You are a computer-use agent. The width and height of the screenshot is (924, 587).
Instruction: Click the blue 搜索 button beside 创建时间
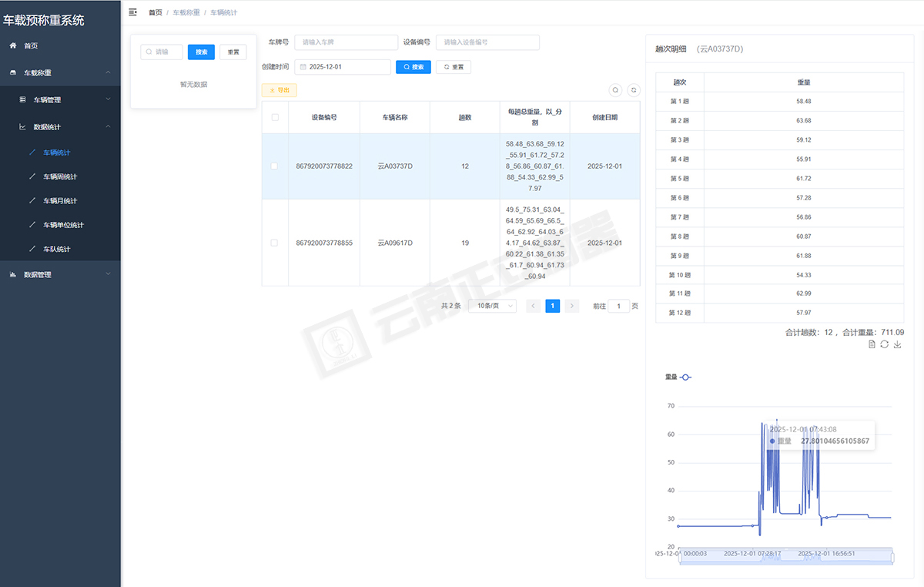click(x=413, y=67)
